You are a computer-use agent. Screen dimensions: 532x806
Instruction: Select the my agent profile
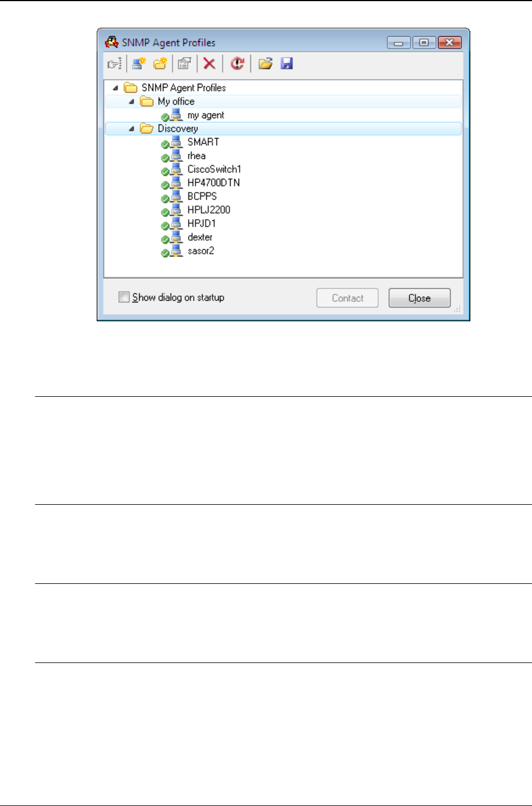click(206, 115)
